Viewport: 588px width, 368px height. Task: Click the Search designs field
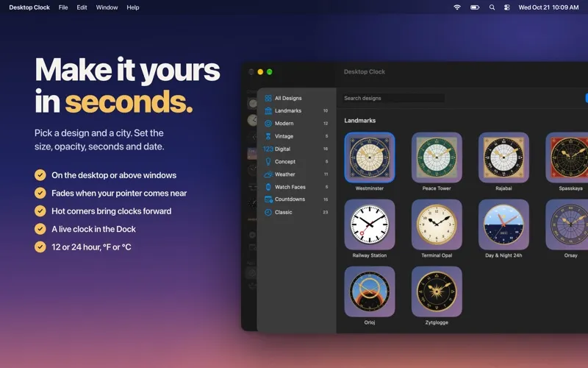click(392, 98)
